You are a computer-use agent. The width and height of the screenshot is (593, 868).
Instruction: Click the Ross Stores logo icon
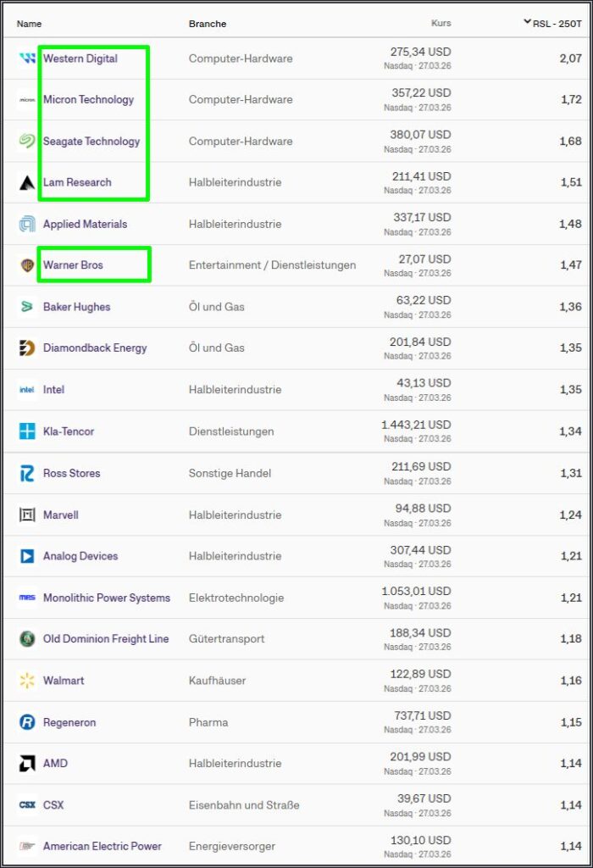(x=27, y=473)
